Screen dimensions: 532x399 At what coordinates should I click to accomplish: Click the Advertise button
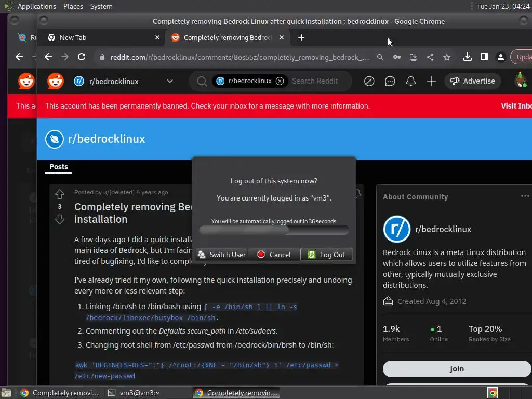point(473,81)
